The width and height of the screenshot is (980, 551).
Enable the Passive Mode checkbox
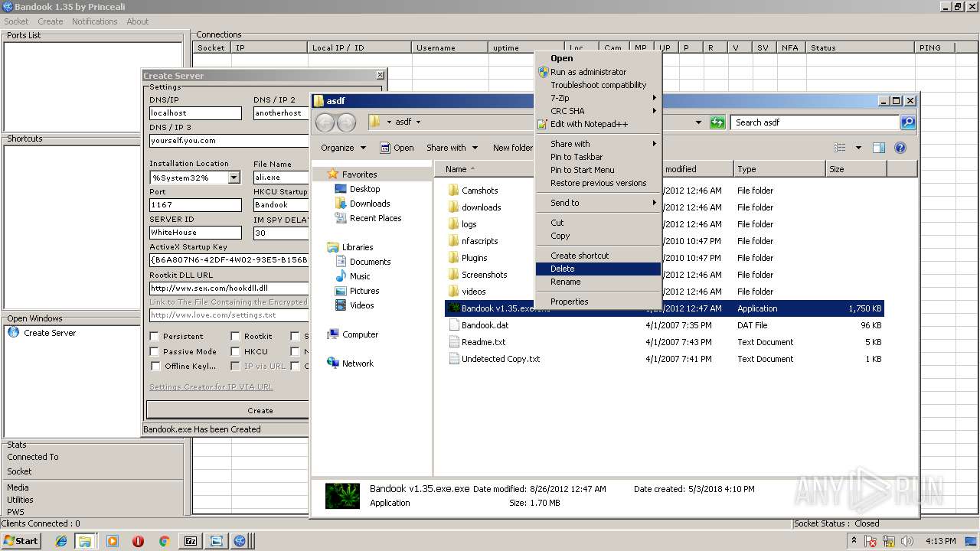coord(155,351)
